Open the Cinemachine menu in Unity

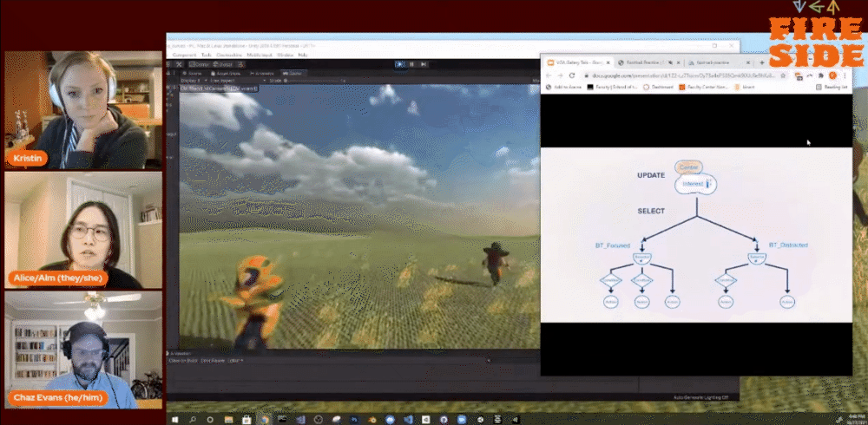230,55
